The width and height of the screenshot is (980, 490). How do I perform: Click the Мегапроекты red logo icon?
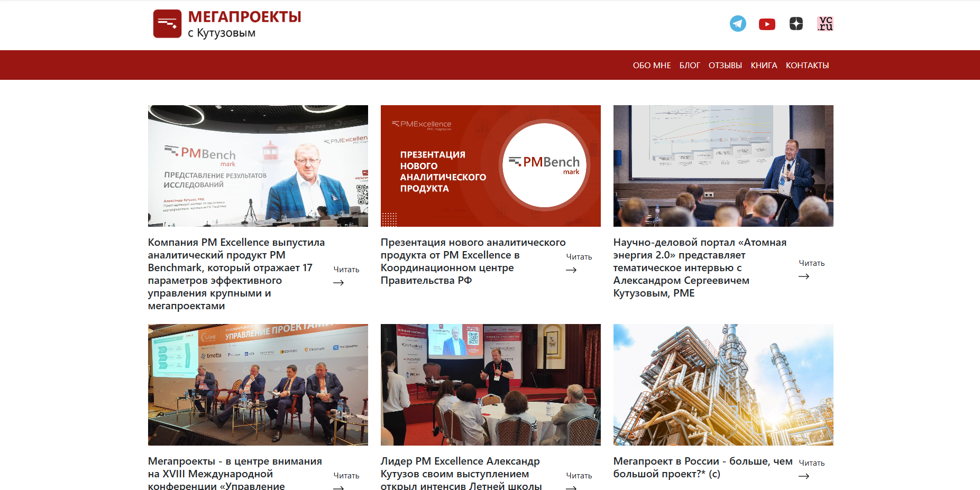(167, 24)
